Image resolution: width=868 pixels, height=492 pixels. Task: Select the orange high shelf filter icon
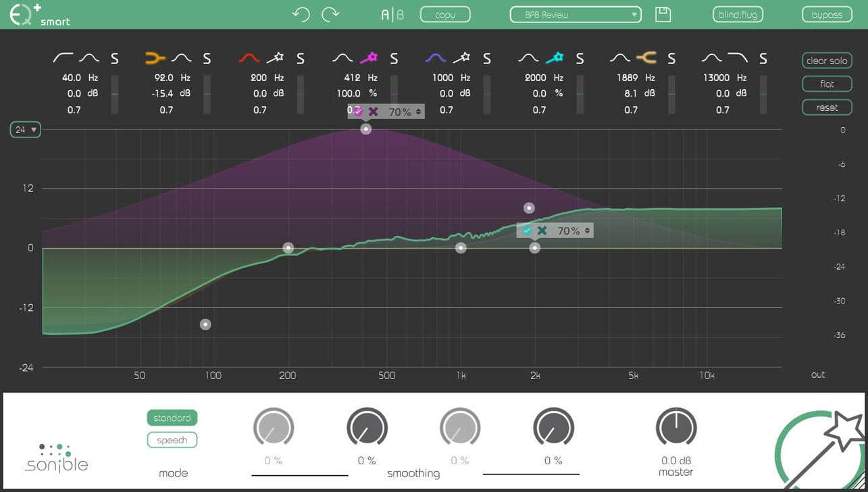click(646, 59)
